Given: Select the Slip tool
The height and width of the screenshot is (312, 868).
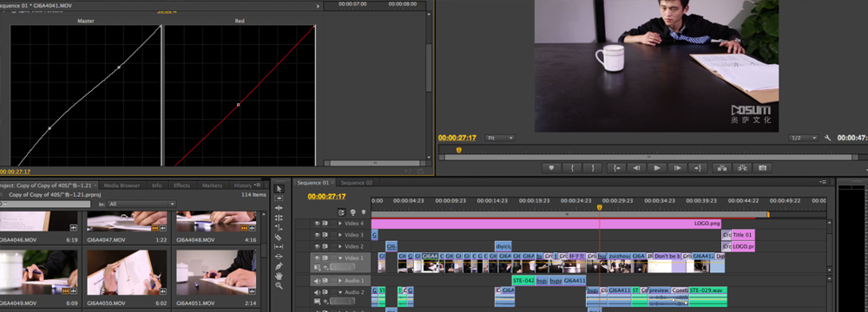Looking at the screenshot, I should 279,247.
